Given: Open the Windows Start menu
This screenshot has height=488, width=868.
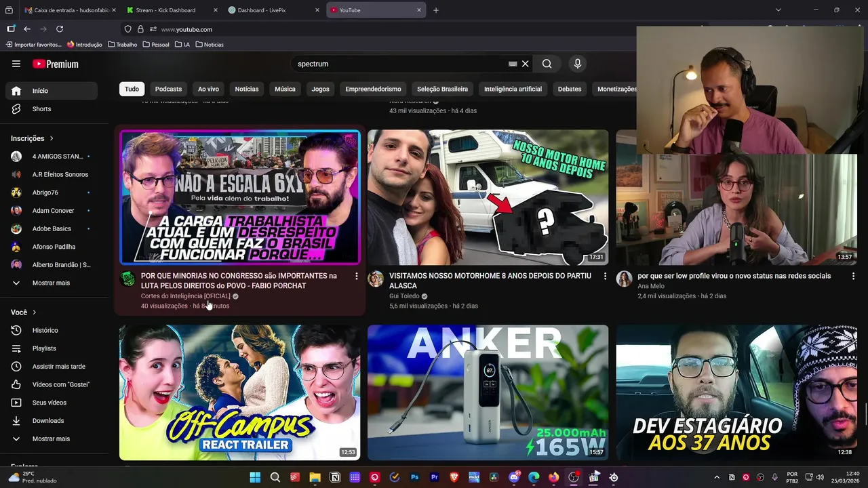Looking at the screenshot, I should pos(255,477).
